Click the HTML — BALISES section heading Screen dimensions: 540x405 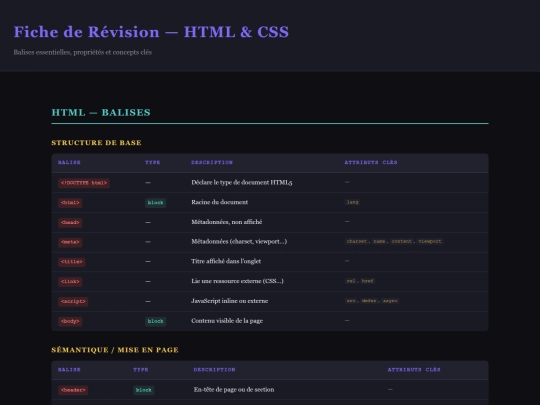[x=101, y=113]
